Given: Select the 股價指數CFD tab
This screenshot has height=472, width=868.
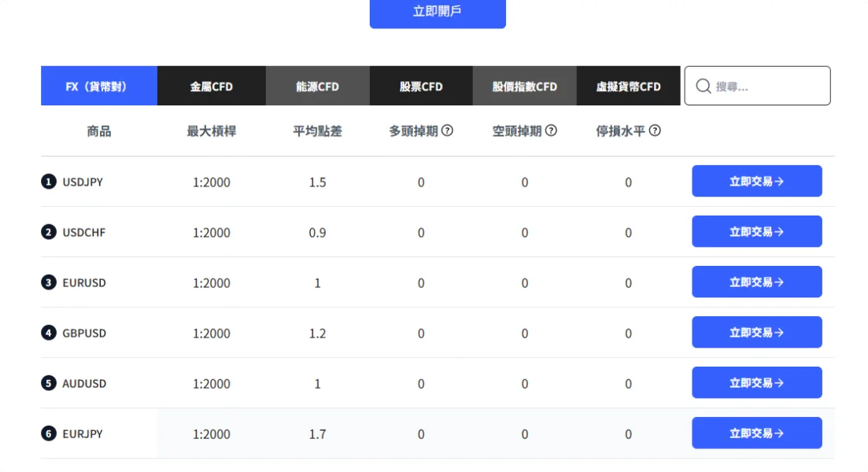Looking at the screenshot, I should [x=525, y=86].
